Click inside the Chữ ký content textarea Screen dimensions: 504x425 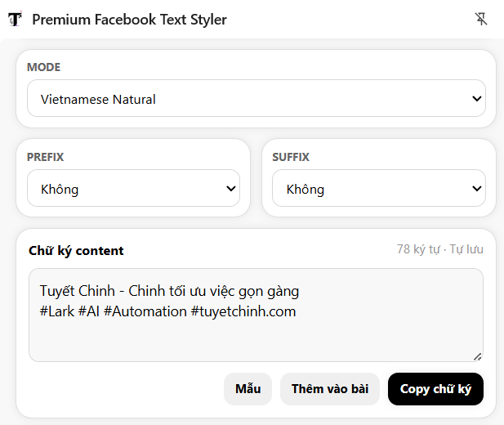point(256,315)
